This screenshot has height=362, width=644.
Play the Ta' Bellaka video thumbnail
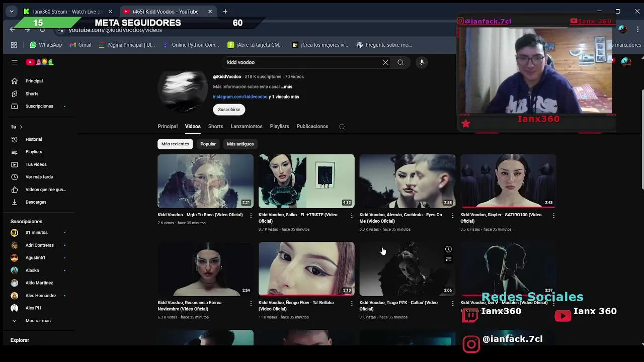click(x=306, y=269)
